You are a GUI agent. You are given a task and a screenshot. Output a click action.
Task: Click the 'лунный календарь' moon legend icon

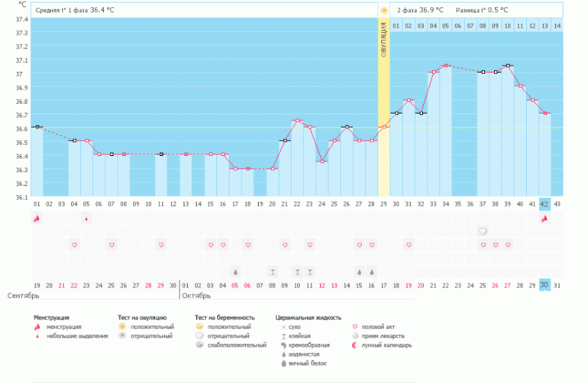pyautogui.click(x=354, y=345)
